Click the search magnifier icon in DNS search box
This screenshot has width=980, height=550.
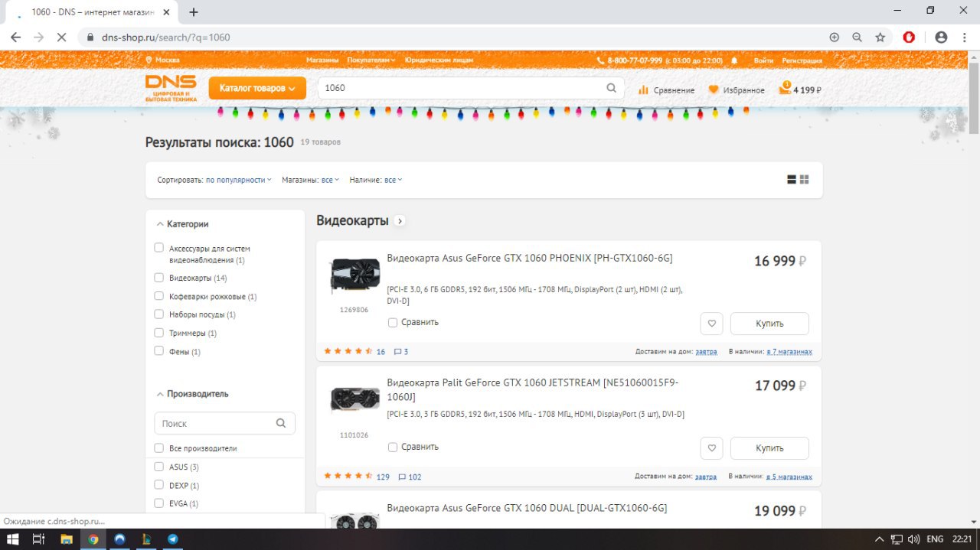tap(611, 88)
